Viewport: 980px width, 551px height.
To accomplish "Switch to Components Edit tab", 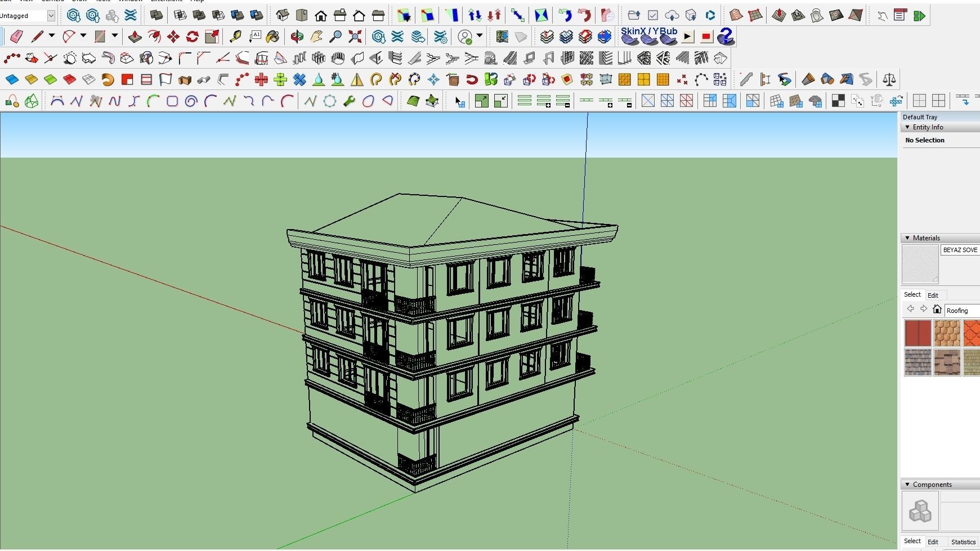I will [x=933, y=542].
